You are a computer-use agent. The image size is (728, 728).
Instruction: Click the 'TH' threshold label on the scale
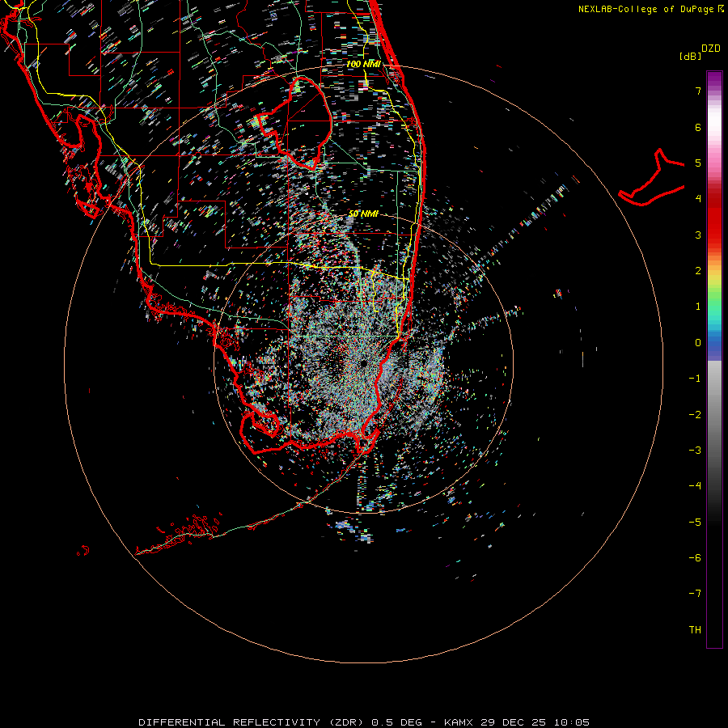[695, 630]
